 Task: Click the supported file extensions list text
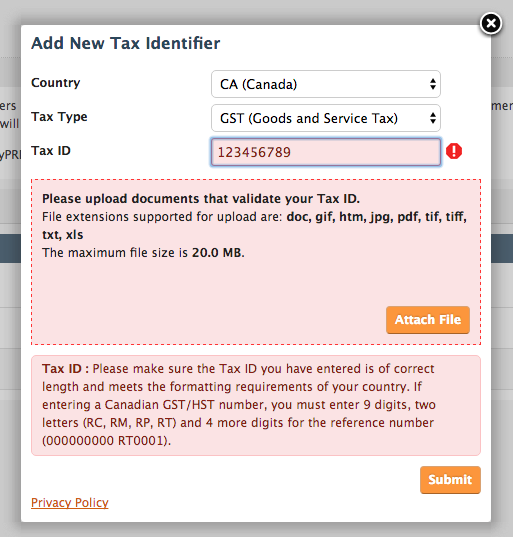[x=254, y=226]
